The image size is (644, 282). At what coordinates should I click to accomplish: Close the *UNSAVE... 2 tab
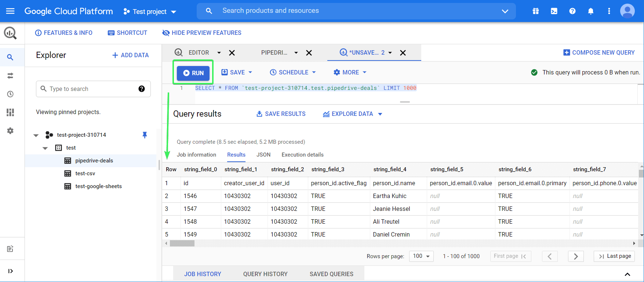click(403, 53)
